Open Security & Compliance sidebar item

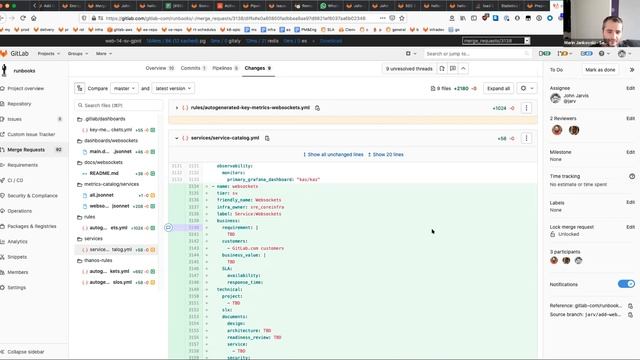(x=32, y=196)
